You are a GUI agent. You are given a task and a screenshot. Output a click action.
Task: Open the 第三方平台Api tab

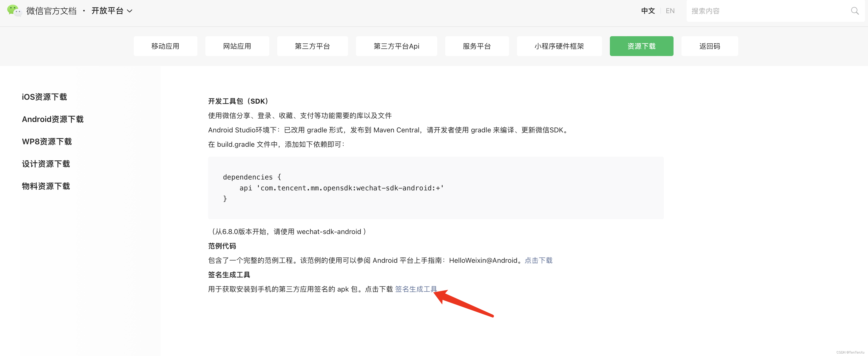(x=396, y=46)
